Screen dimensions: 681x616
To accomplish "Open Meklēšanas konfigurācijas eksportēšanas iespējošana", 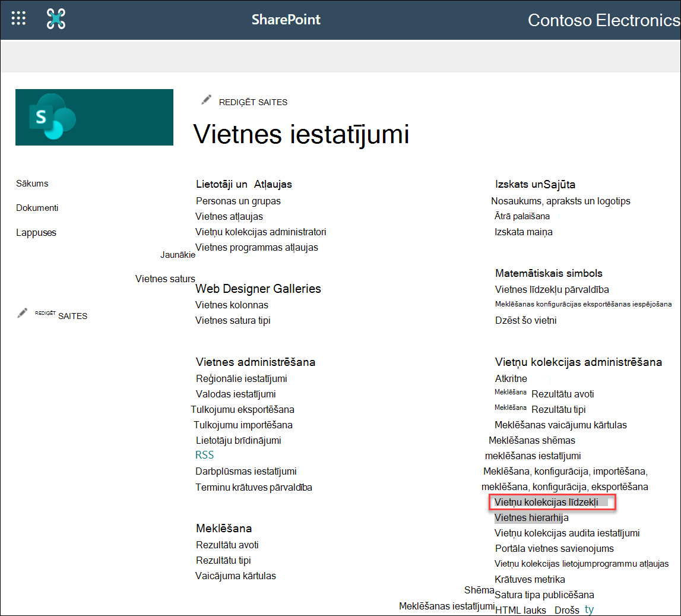I will 583,304.
